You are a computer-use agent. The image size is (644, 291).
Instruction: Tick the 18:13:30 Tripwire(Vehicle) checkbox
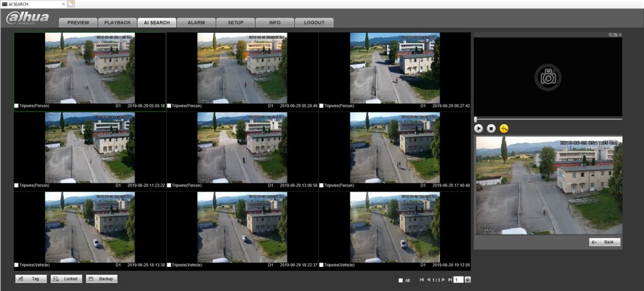pyautogui.click(x=17, y=265)
